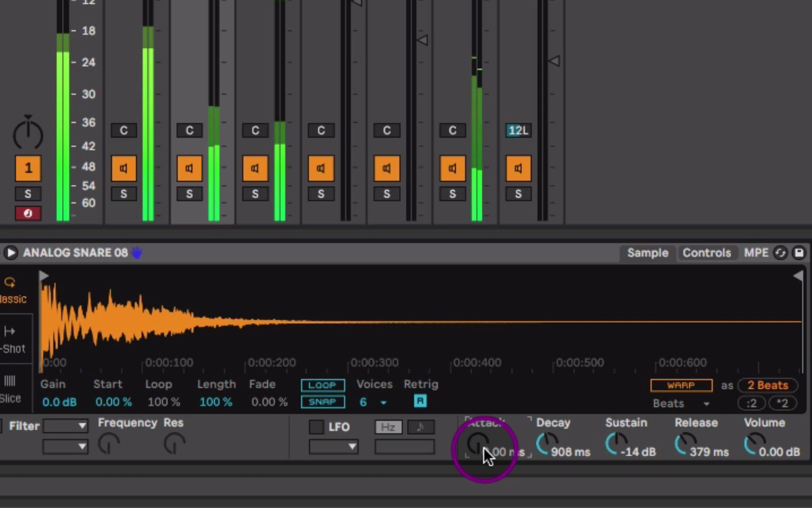Toggle the SNAP switch
The width and height of the screenshot is (812, 508).
[x=323, y=402]
